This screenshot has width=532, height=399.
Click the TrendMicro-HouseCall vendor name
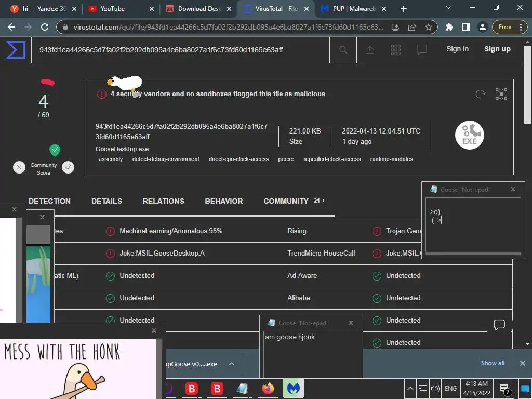click(x=321, y=254)
